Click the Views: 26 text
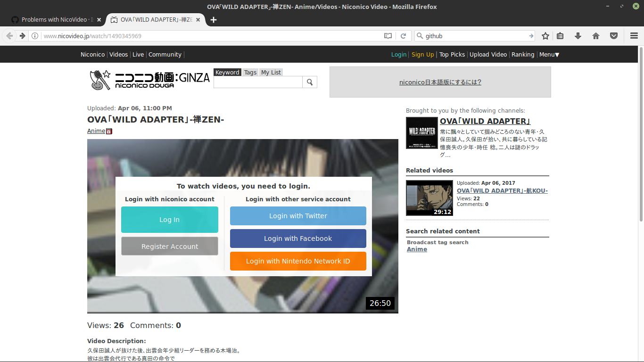This screenshot has height=362, width=644. pyautogui.click(x=106, y=325)
